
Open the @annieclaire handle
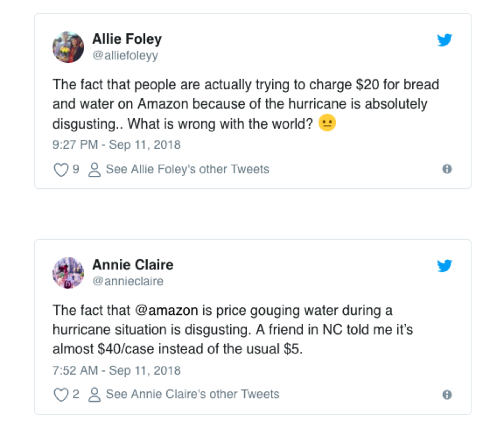128,281
